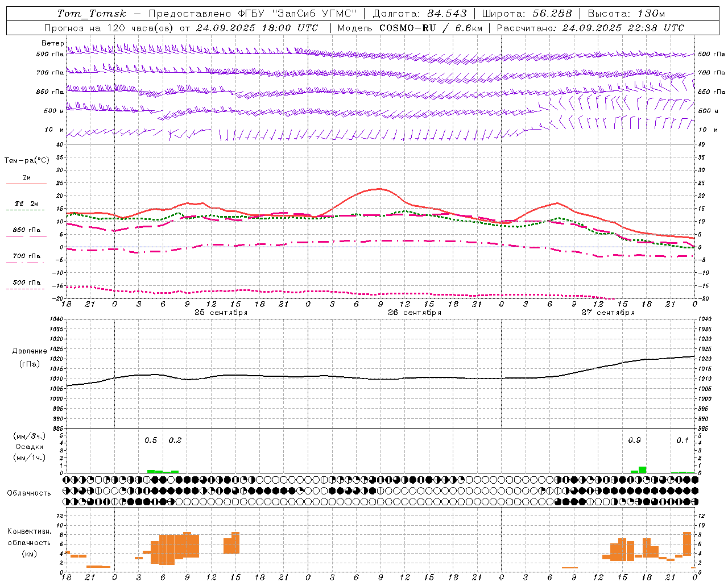Click the elevation text 'Высота: 130м'
This screenshot has height=582, width=728.
(x=626, y=14)
